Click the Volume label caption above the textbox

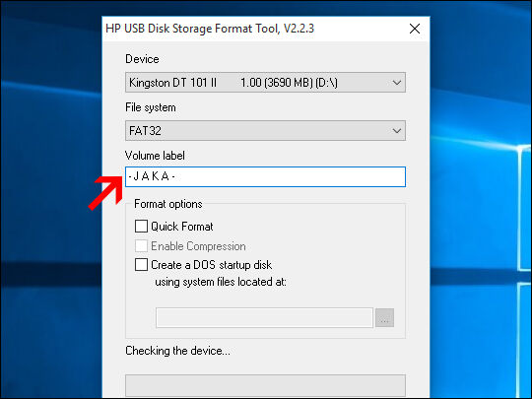(x=155, y=156)
